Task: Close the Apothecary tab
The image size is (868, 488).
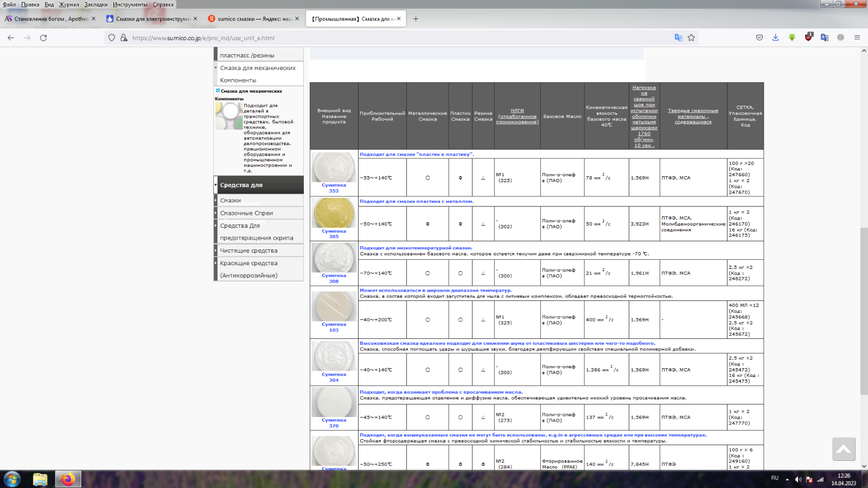Action: tap(93, 18)
